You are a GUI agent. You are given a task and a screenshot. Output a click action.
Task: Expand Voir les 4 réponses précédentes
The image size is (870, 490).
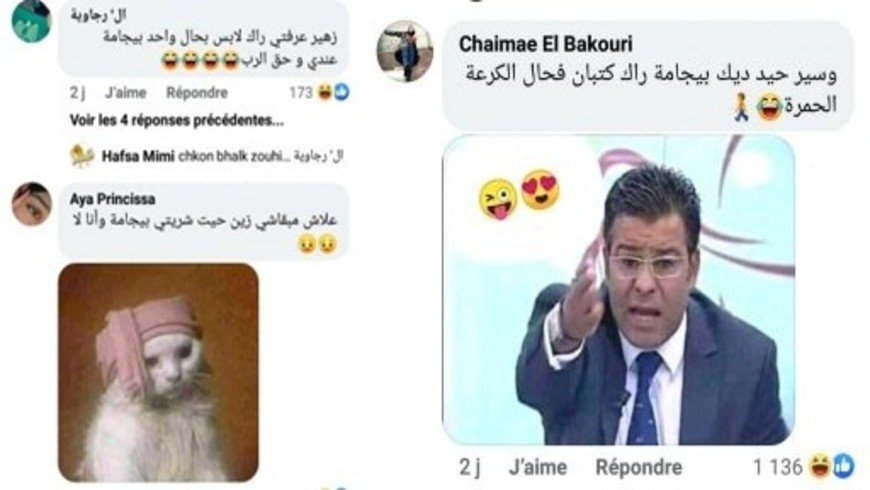tap(176, 120)
